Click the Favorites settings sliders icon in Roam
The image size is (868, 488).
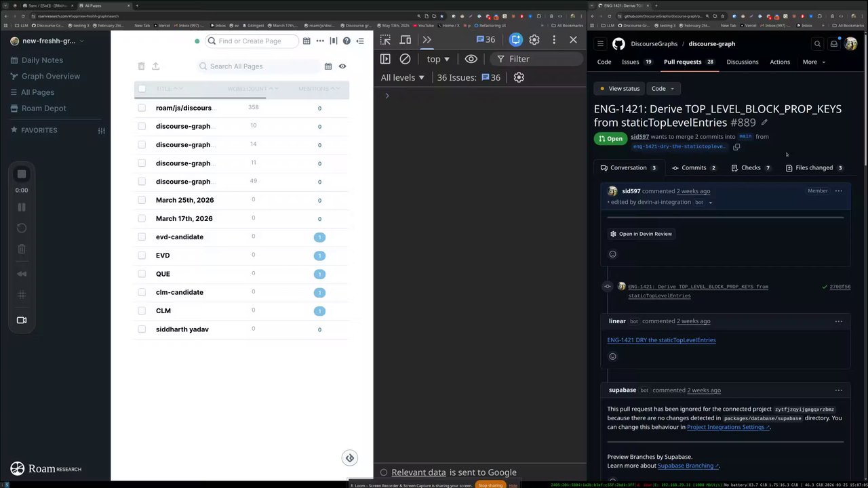tap(102, 130)
